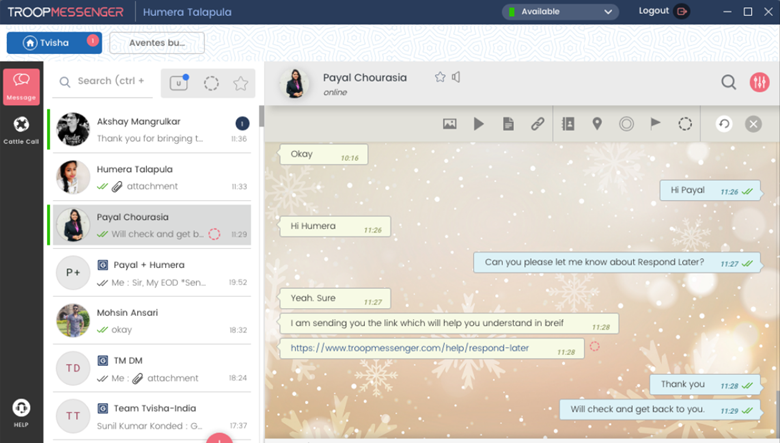Click the "Yeah. Sure" message
This screenshot has width=780, height=443.
click(x=335, y=298)
